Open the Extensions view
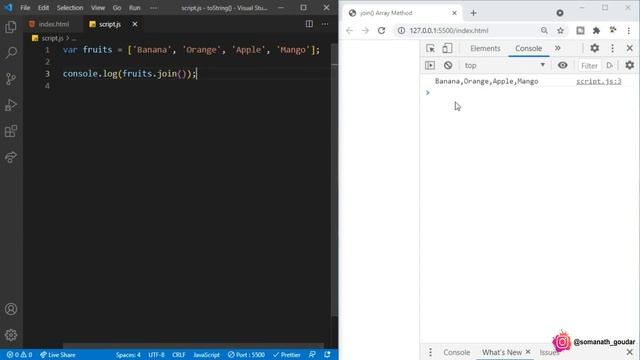The height and width of the screenshot is (360, 640). [x=11, y=131]
